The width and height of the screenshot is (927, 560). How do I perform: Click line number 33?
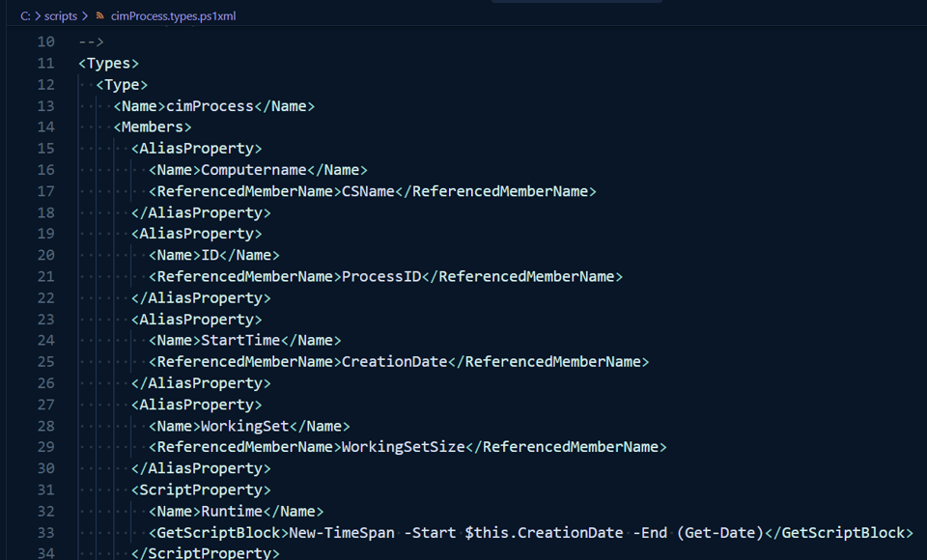click(45, 533)
